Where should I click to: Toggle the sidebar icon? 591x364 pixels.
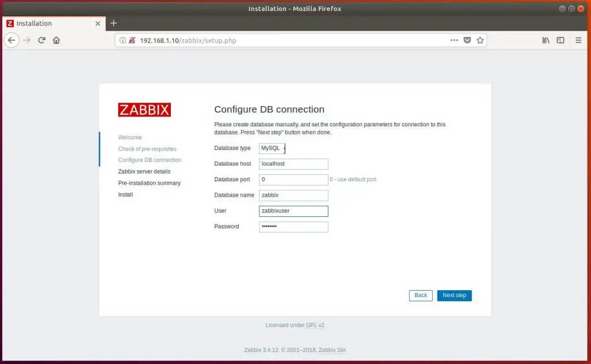(560, 40)
